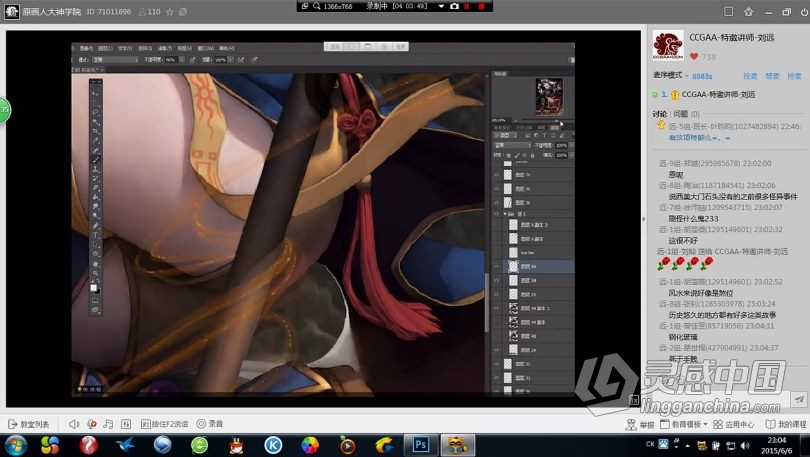The image size is (810, 457).
Task: Select the Clone Stamp tool
Action: [x=97, y=169]
